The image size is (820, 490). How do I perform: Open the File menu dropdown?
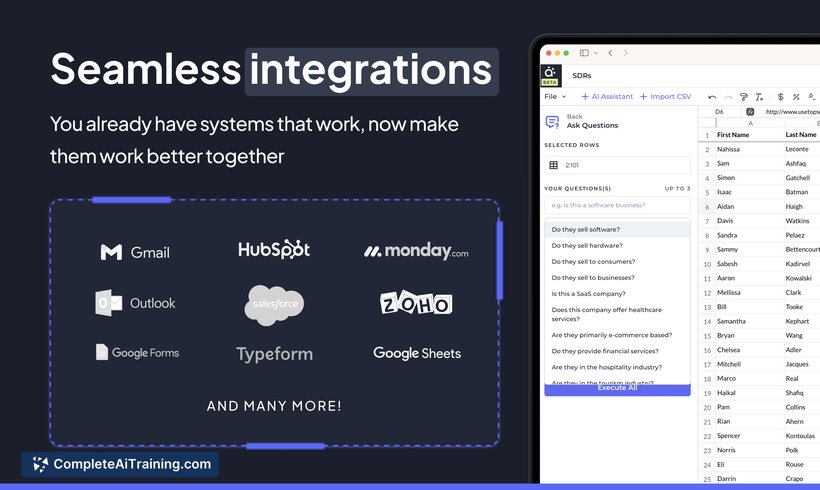(555, 96)
